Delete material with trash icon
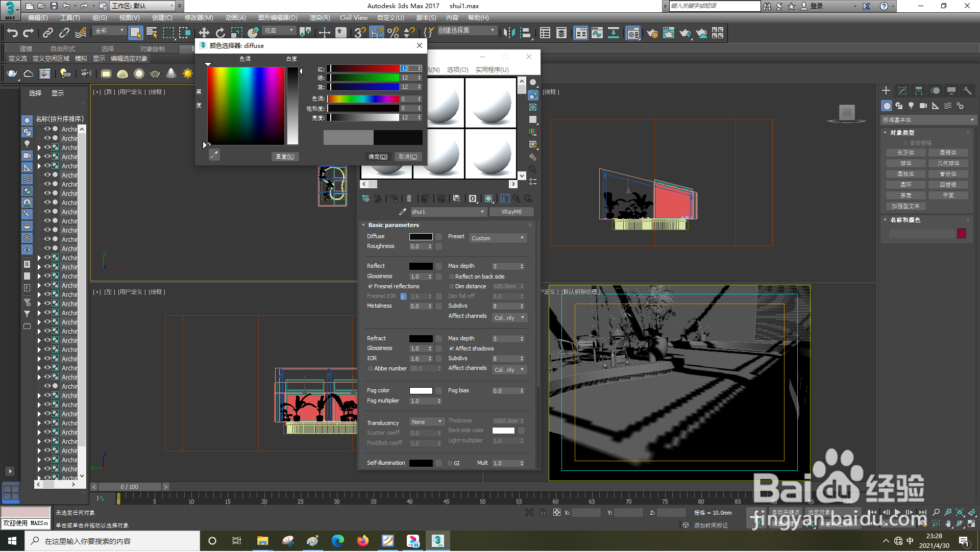This screenshot has height=552, width=980. click(409, 198)
